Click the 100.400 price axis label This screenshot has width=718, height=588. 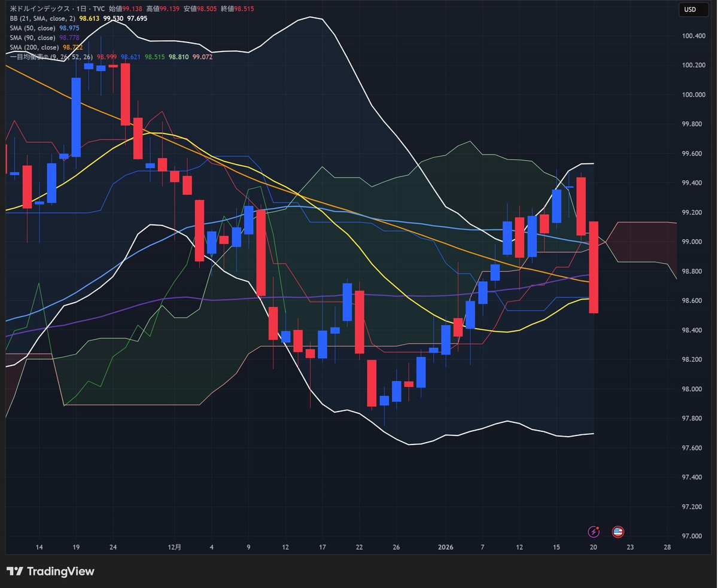click(693, 36)
